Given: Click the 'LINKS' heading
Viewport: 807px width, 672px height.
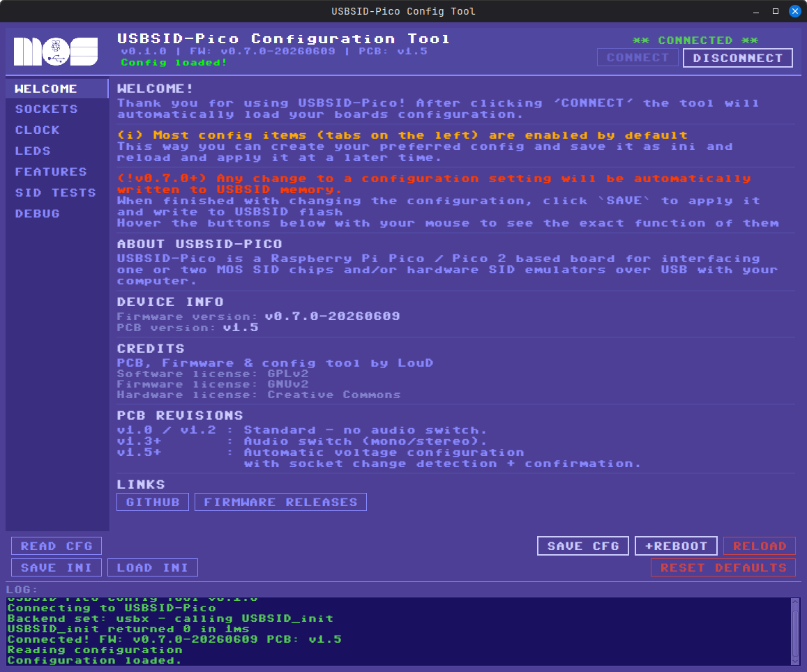Looking at the screenshot, I should point(140,484).
